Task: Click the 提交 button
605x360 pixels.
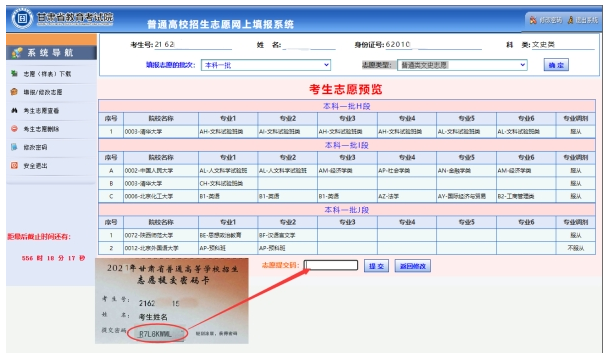Action: [x=376, y=266]
